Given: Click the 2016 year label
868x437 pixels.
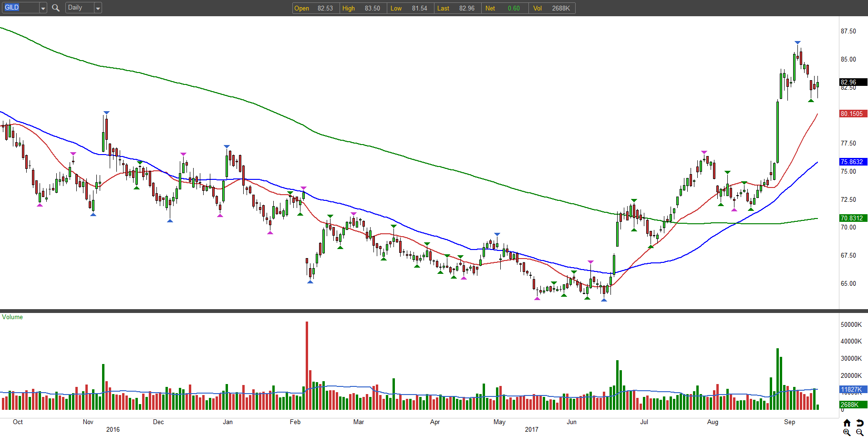Looking at the screenshot, I should click(x=113, y=429).
